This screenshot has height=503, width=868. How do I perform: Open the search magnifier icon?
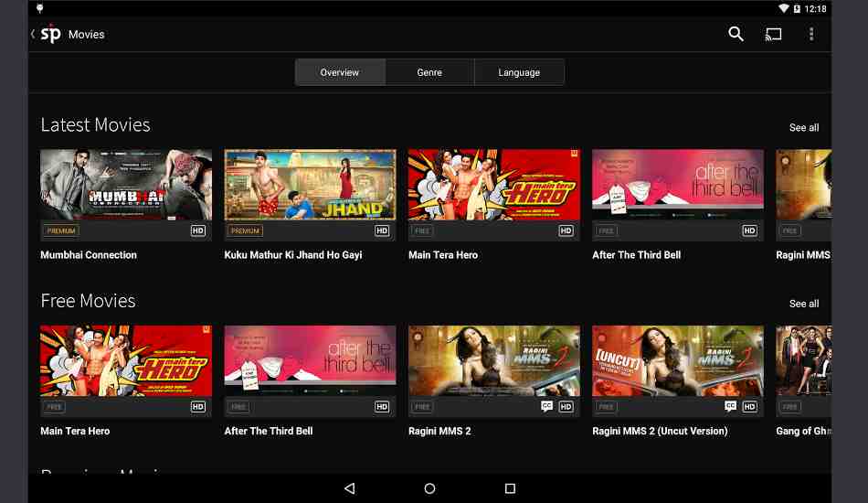point(736,34)
